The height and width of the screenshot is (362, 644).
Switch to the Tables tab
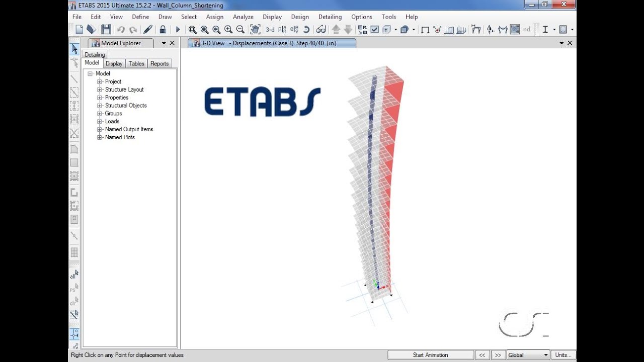[x=136, y=63]
